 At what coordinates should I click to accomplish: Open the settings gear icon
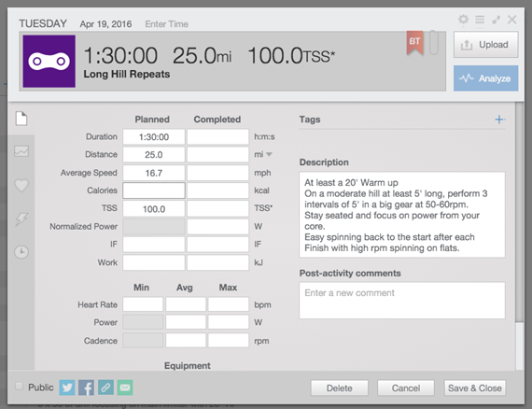pyautogui.click(x=463, y=20)
